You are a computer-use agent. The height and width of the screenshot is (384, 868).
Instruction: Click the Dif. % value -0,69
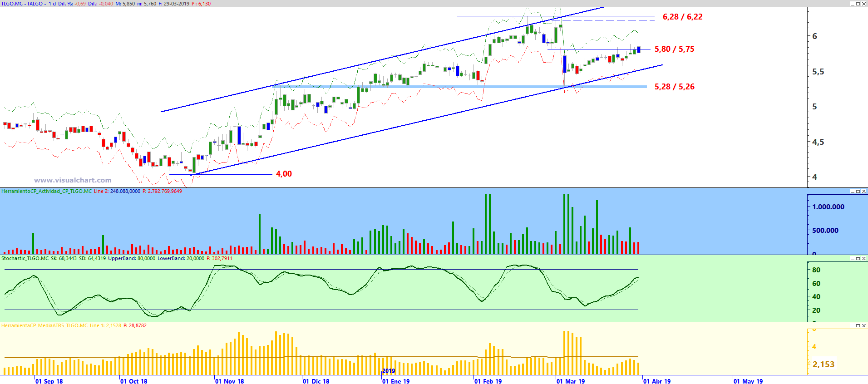click(x=80, y=4)
